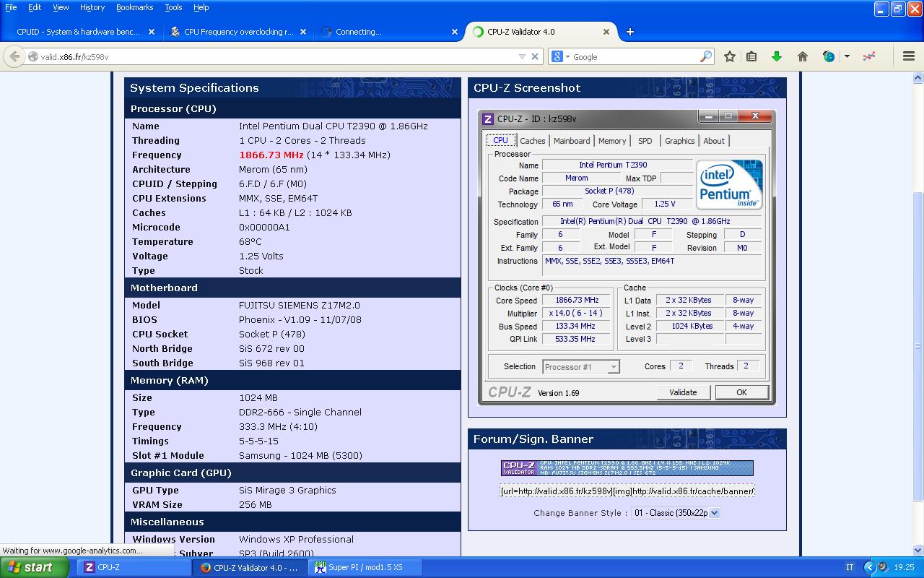Viewport: 924px width, 578px height.
Task: Open the address bar history dropdown arrow
Action: 522,56
